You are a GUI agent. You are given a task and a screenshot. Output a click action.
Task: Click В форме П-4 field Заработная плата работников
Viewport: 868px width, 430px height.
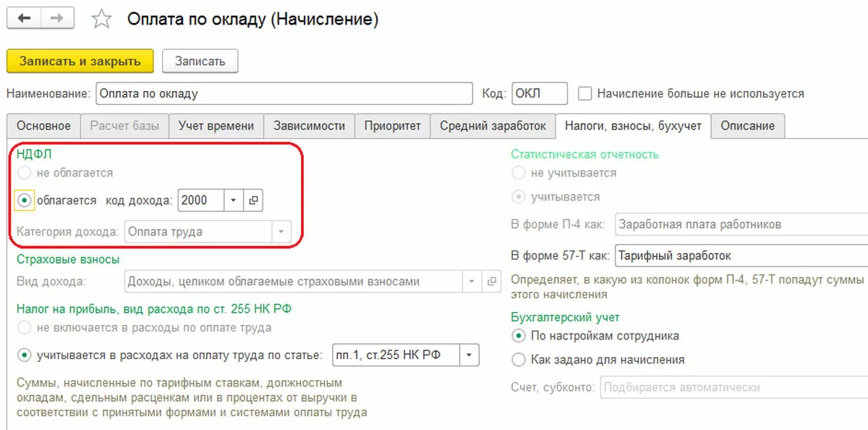tap(741, 224)
